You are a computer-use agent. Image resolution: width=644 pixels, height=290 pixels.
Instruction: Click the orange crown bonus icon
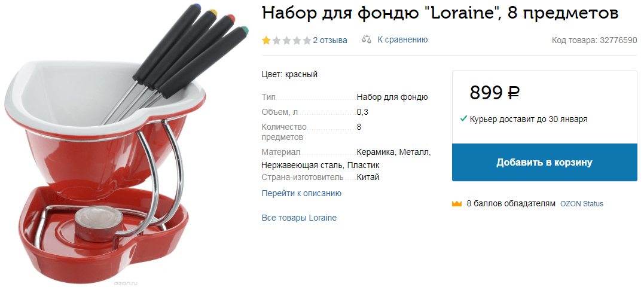[x=457, y=204]
